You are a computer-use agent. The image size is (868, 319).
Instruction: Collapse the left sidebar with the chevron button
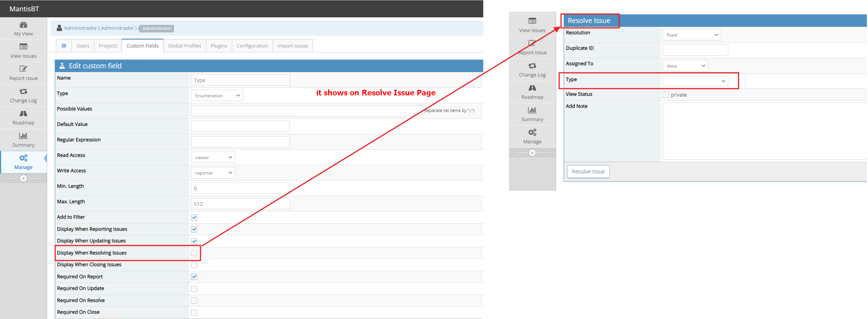[x=23, y=179]
